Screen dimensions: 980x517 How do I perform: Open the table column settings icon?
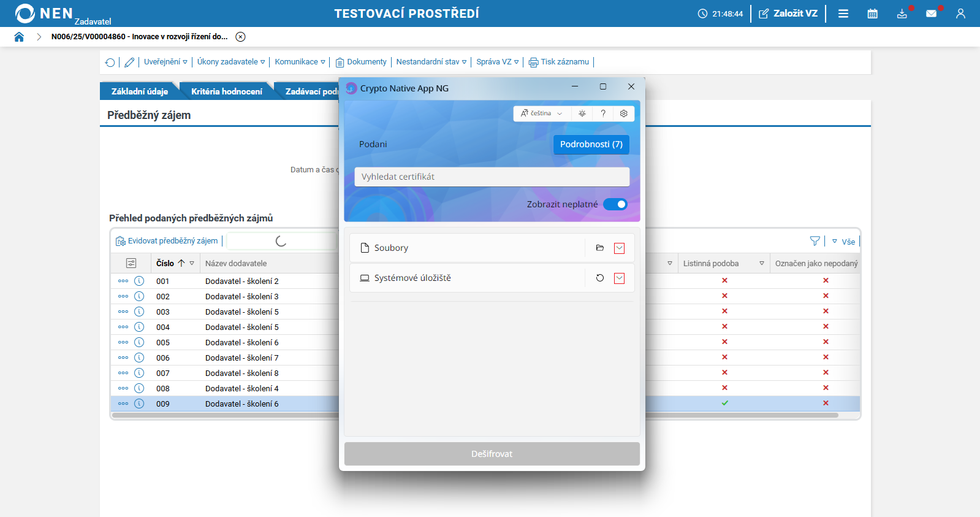[131, 263]
